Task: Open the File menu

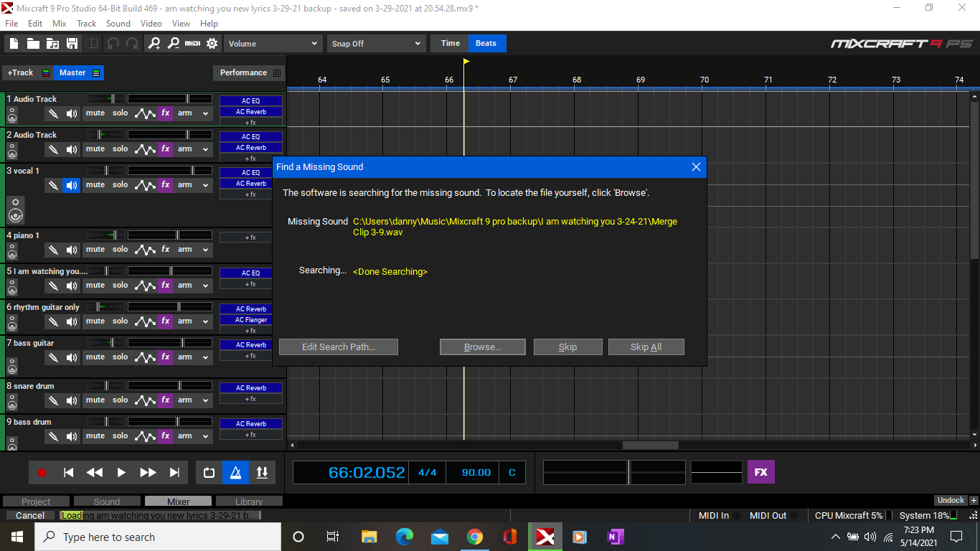Action: (11, 23)
